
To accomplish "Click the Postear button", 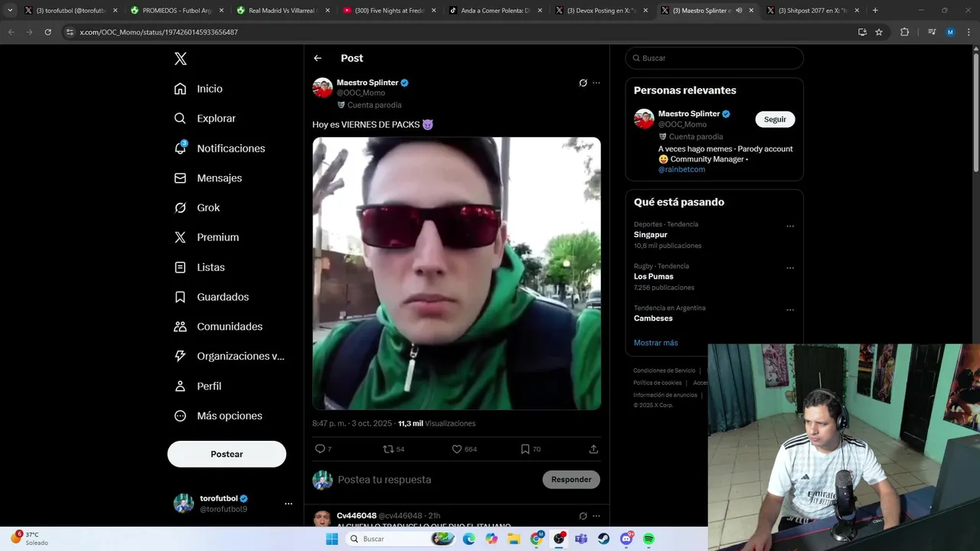I will [x=227, y=454].
